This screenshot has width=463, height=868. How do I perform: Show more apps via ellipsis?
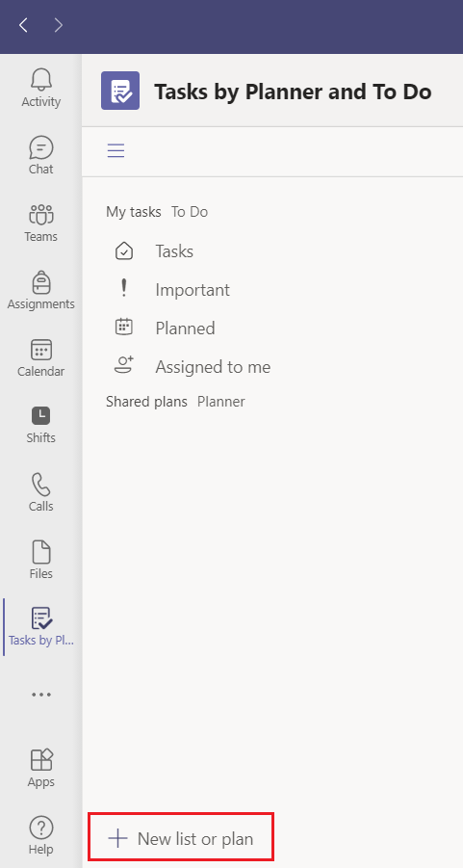click(x=41, y=695)
